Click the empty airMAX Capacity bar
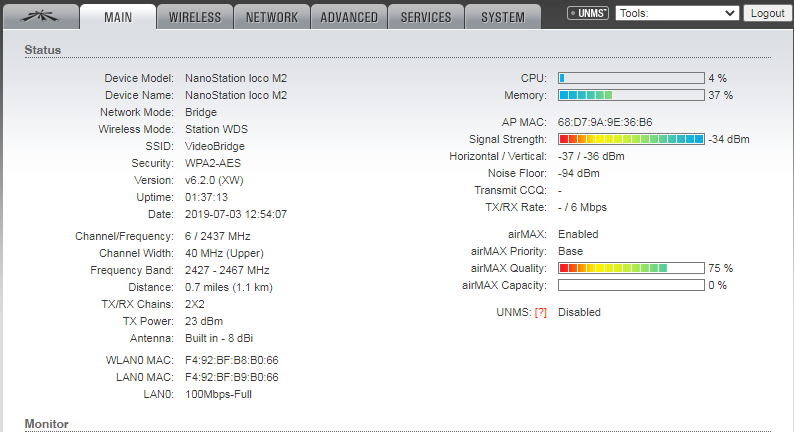The image size is (794, 432). point(630,285)
